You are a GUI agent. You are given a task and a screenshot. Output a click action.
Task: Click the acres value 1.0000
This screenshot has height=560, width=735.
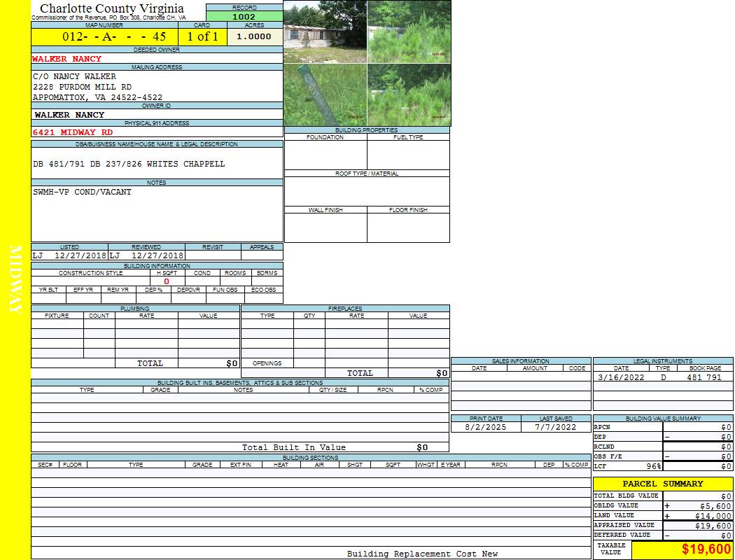pos(253,36)
